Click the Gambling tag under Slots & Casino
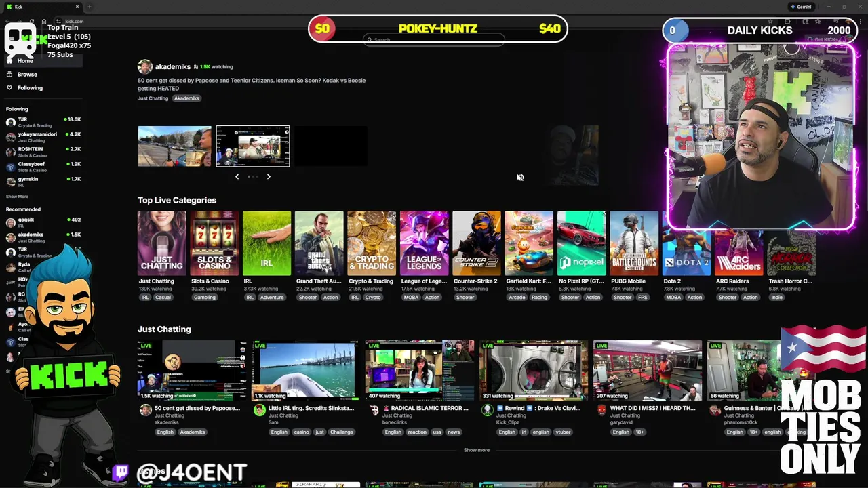The height and width of the screenshot is (488, 868). [x=205, y=297]
